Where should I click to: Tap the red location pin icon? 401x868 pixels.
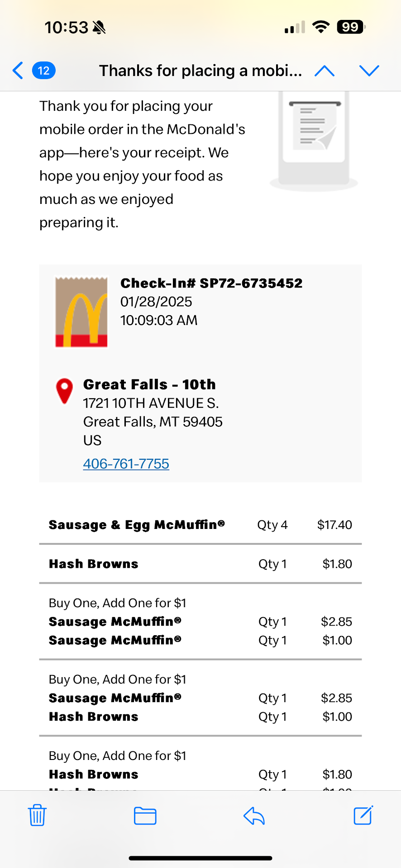click(64, 391)
